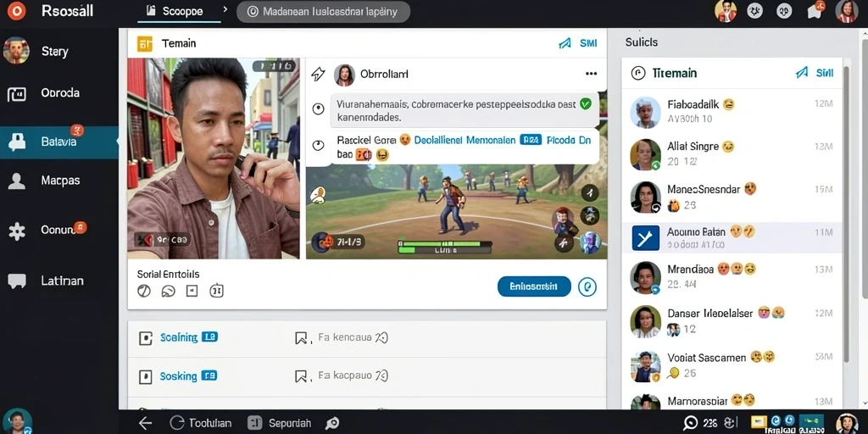This screenshot has width=868, height=434.
Task: Open the Fiaboadailk conversation
Action: [732, 111]
